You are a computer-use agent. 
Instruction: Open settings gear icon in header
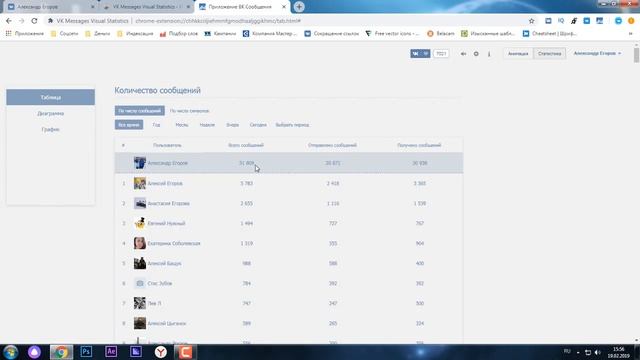(x=476, y=53)
